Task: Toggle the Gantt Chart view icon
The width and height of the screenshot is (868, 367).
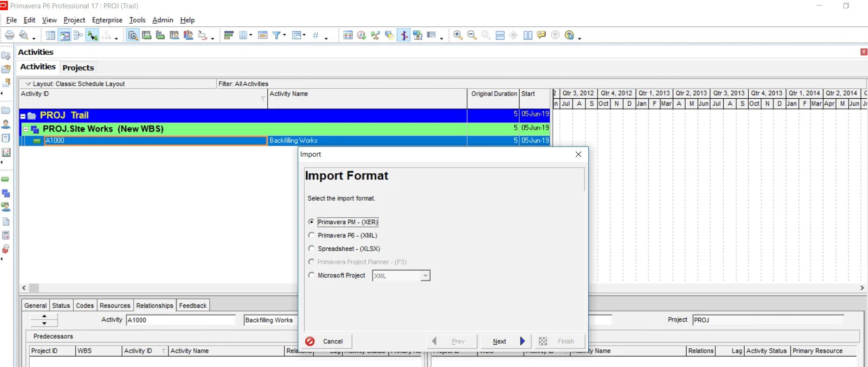Action: coord(64,35)
